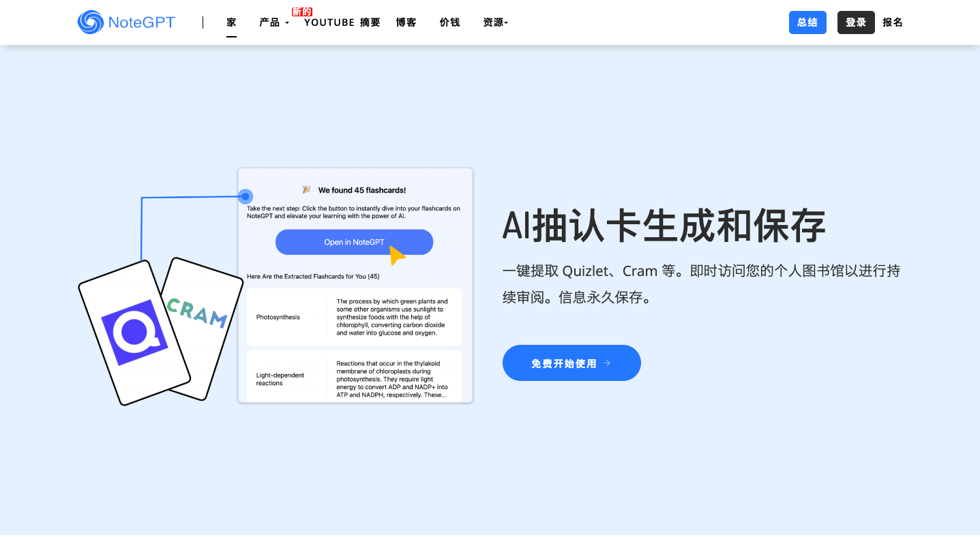Click the NoteGPT brand name text
This screenshot has width=980, height=537.
(x=141, y=22)
